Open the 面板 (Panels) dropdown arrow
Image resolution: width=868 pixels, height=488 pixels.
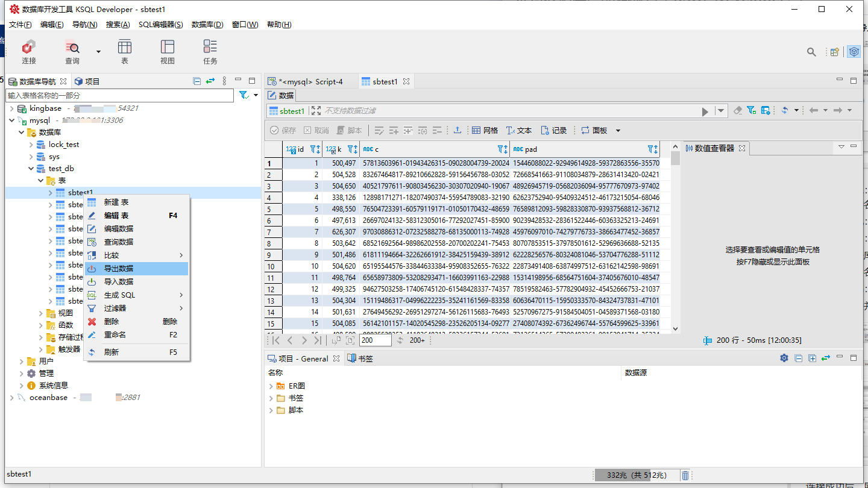click(x=618, y=131)
